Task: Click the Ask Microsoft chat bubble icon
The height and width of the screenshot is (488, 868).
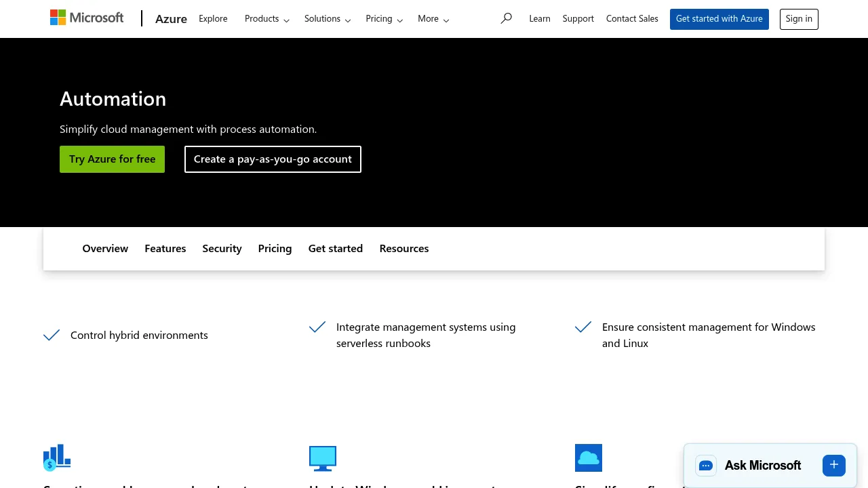Action: [x=706, y=466]
